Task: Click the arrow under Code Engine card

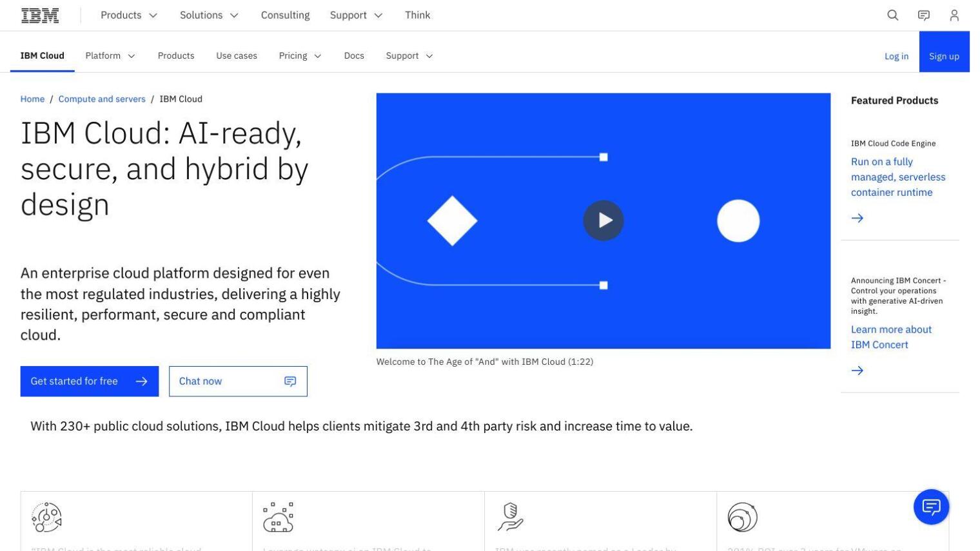Action: (x=857, y=218)
